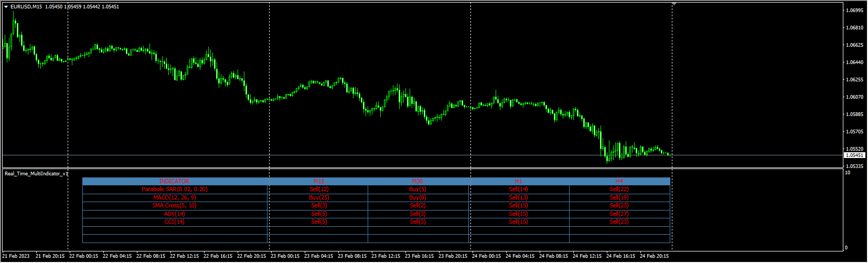Click MACD H4 cell Sell(19)
Image resolution: width=868 pixels, height=263 pixels.
pyautogui.click(x=619, y=197)
